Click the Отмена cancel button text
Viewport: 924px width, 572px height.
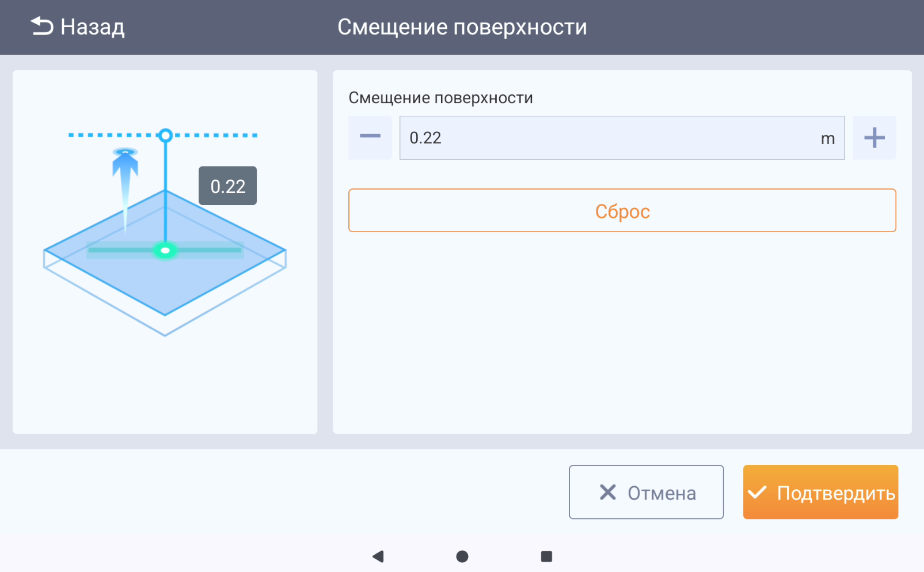click(x=661, y=493)
